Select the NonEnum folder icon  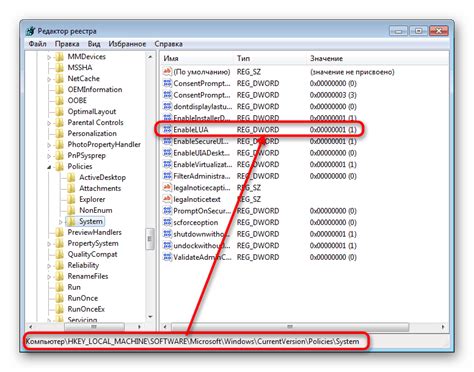(x=71, y=210)
